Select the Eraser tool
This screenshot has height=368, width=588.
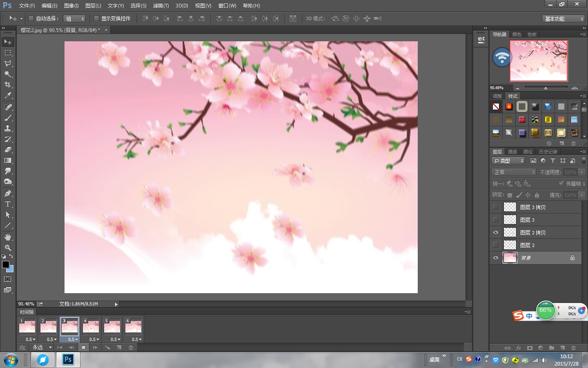pos(8,150)
